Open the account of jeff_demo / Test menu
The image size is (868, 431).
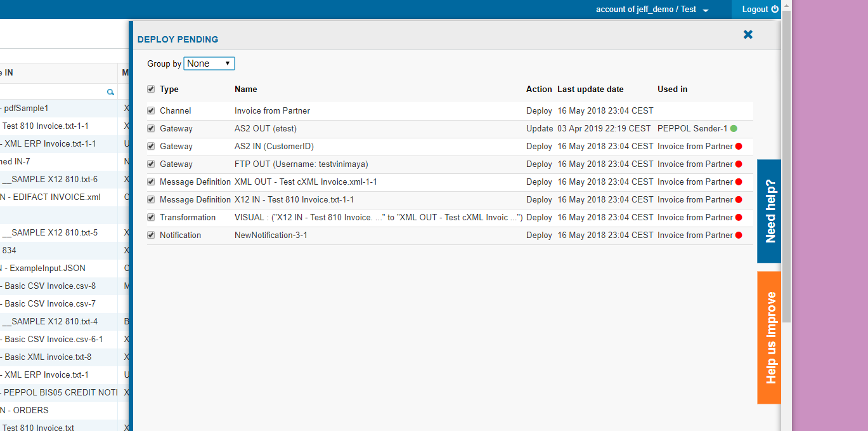tap(652, 10)
